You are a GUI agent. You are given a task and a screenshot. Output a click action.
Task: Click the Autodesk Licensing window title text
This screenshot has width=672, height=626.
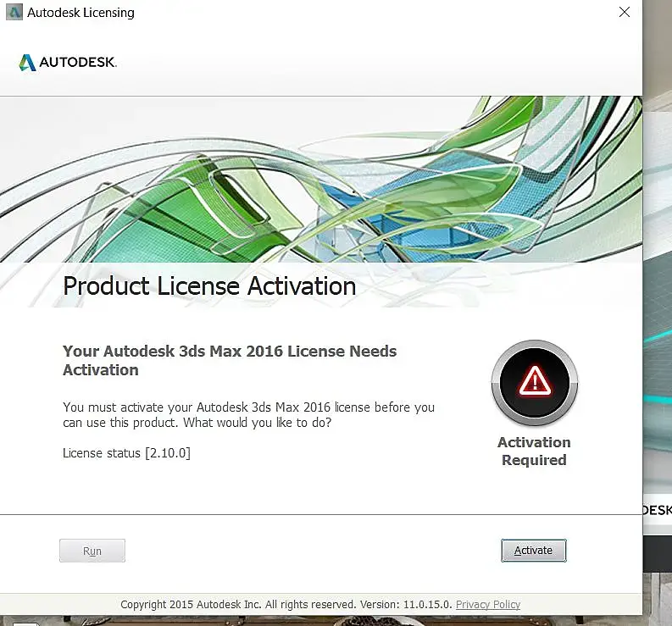click(81, 13)
